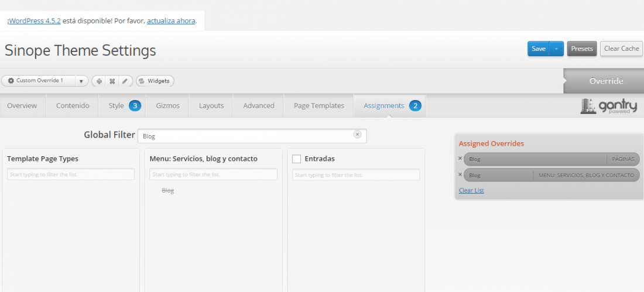Click the Entradas filter input
Viewport: 644px width, 292px height.
tap(356, 174)
